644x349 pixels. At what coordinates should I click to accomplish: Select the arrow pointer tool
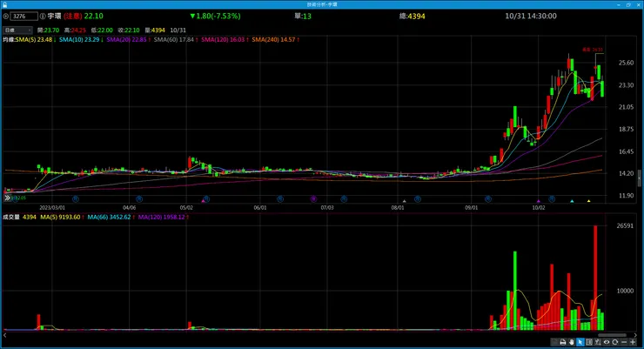point(580,342)
